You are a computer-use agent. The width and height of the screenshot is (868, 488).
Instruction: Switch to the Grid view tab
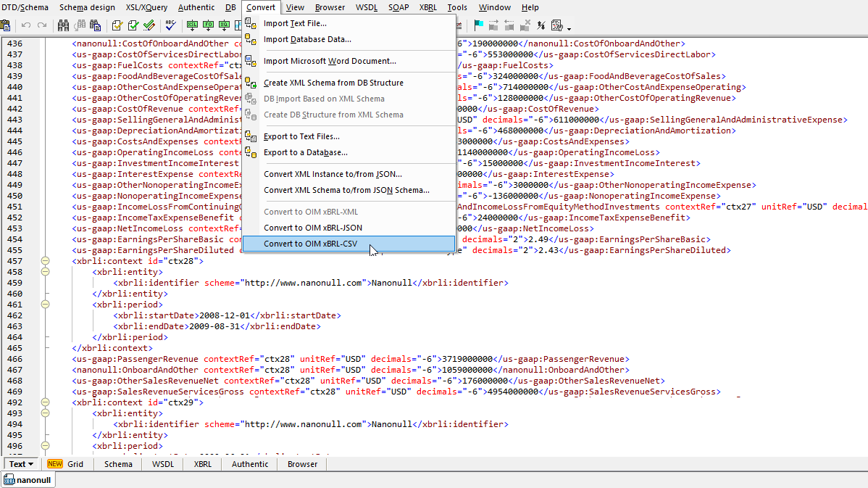(75, 464)
